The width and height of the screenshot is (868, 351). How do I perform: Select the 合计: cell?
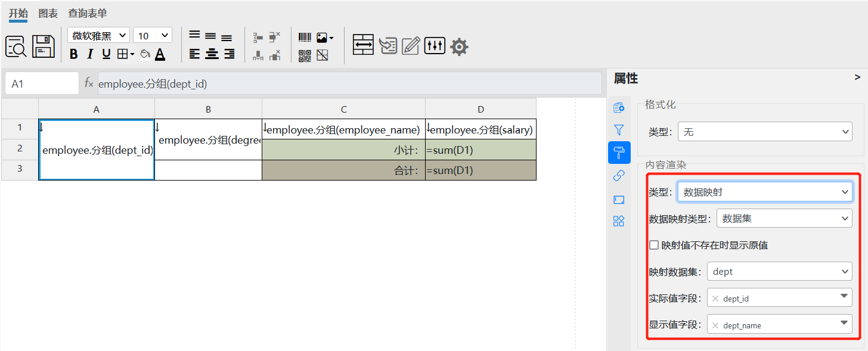click(x=344, y=170)
